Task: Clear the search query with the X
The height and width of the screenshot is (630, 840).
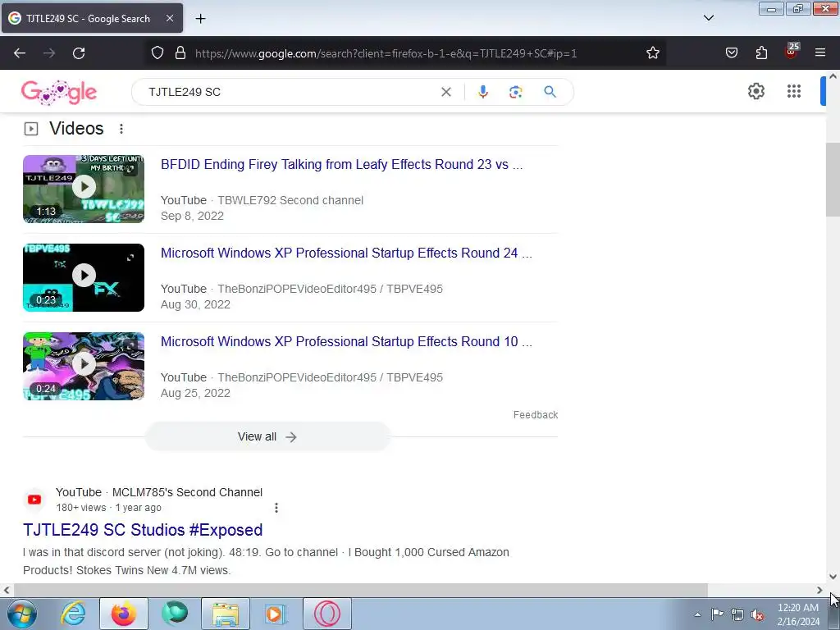Action: click(445, 92)
